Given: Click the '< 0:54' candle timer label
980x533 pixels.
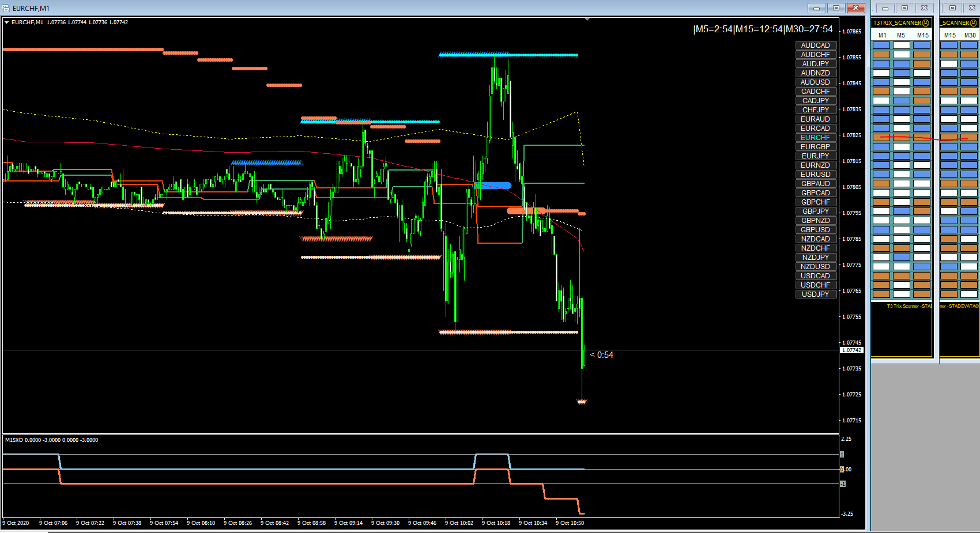Looking at the screenshot, I should coord(602,355).
